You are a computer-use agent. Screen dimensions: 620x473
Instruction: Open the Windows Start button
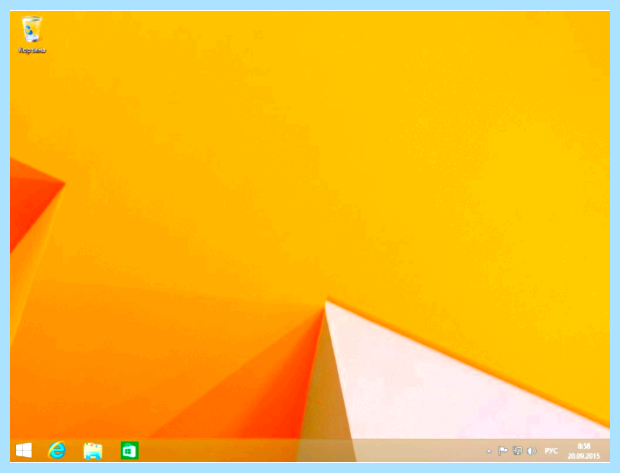coord(24,450)
